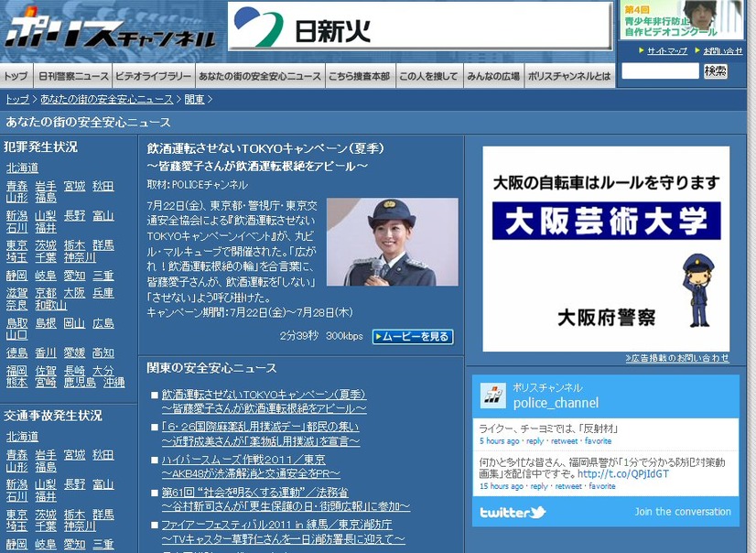
Task: Open the ハイパースムーズ作戦2011 news link
Action: pos(251,467)
